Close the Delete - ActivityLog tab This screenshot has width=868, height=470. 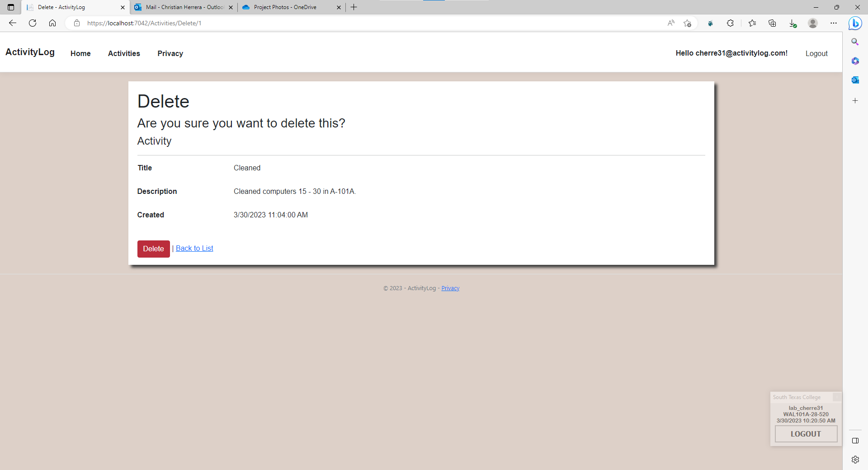coord(123,7)
